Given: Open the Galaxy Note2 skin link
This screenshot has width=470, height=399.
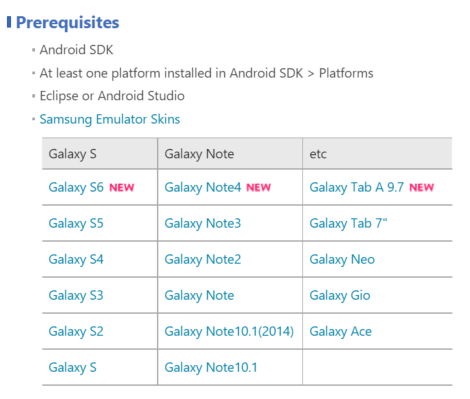Looking at the screenshot, I should click(203, 260).
